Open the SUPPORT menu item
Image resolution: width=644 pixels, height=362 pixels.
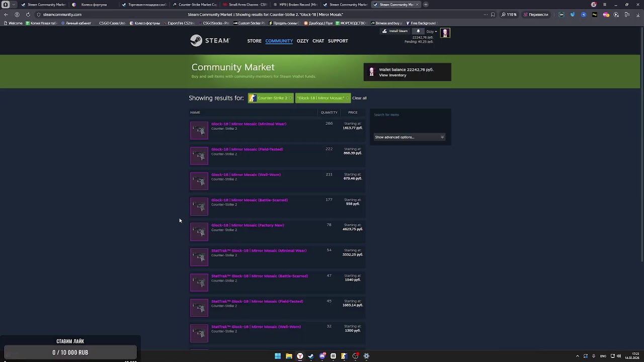338,41
